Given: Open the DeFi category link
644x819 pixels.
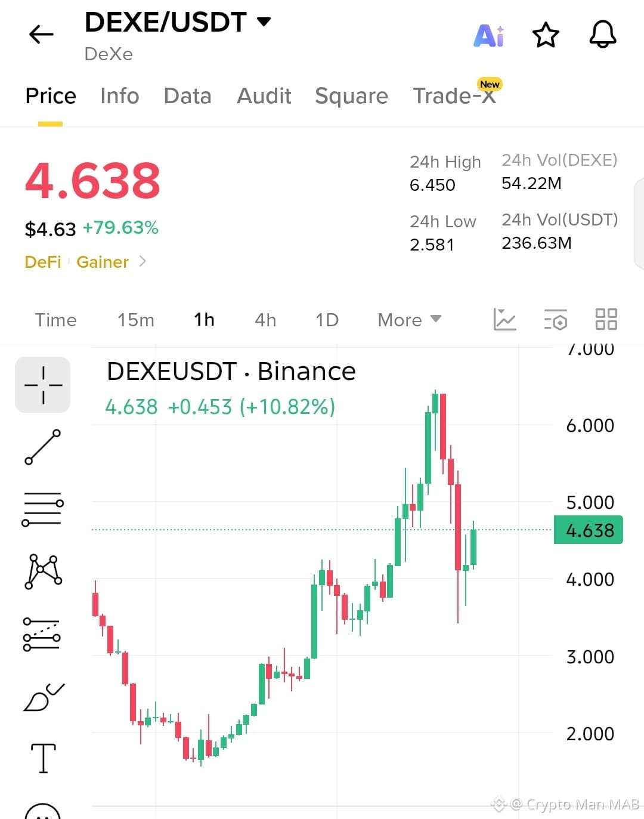Looking at the screenshot, I should (x=43, y=262).
